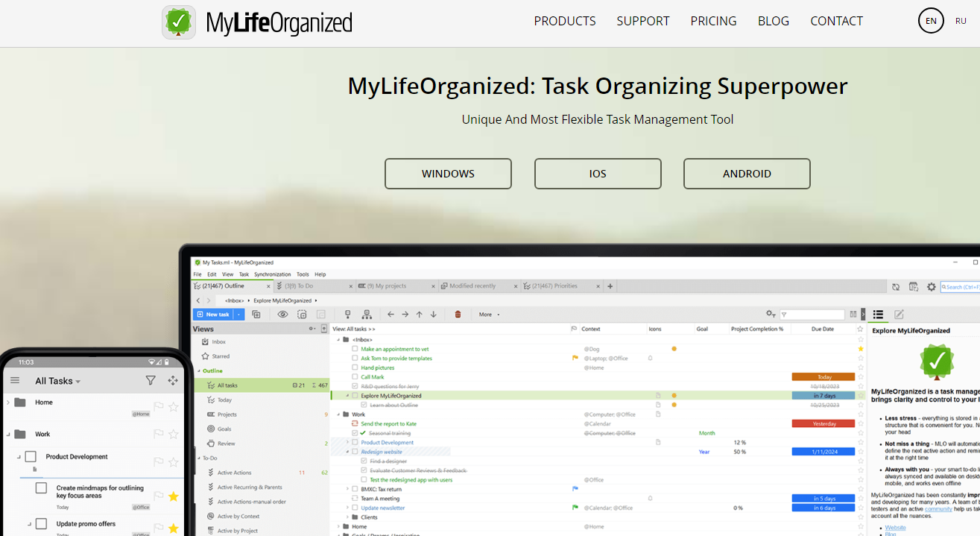The height and width of the screenshot is (536, 980).
Task: Open the filter options gear dropdown
Action: pyautogui.click(x=771, y=315)
